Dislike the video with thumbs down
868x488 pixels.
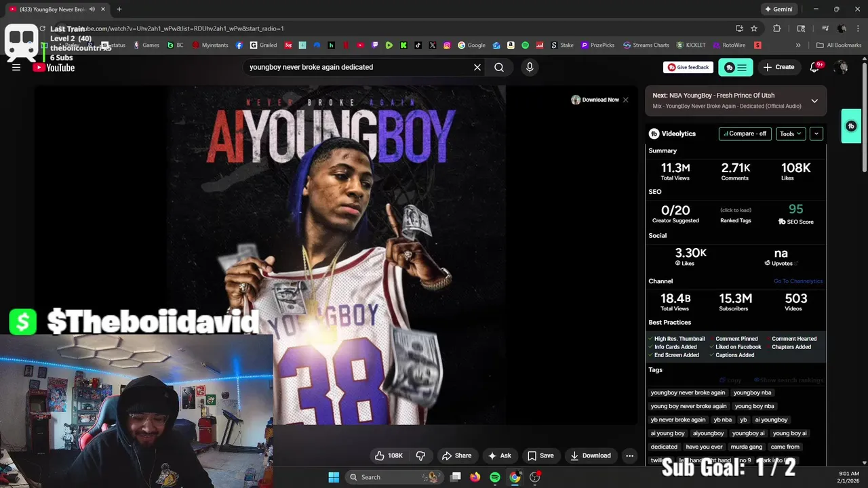[x=420, y=455]
